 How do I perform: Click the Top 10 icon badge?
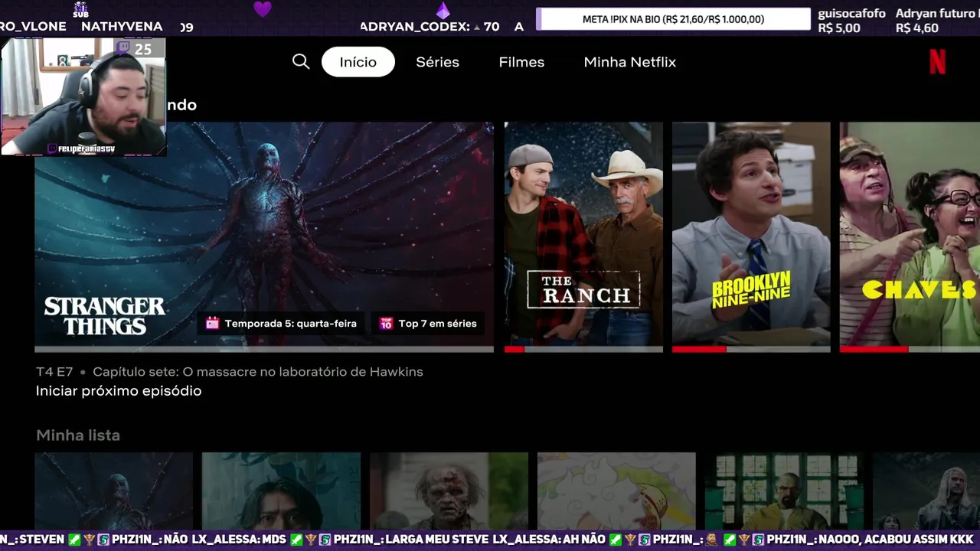[x=386, y=324]
